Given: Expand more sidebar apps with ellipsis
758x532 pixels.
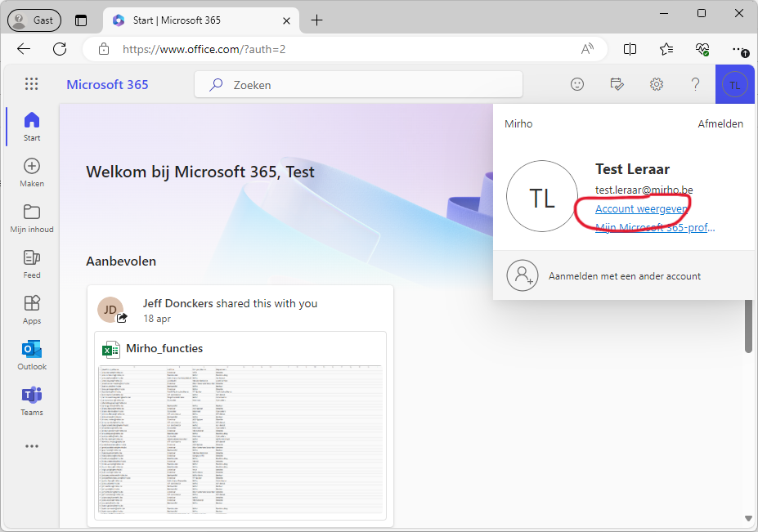Looking at the screenshot, I should 32,446.
